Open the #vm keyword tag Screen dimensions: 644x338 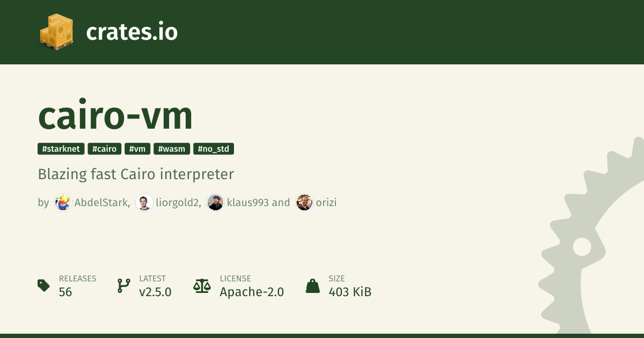137,149
